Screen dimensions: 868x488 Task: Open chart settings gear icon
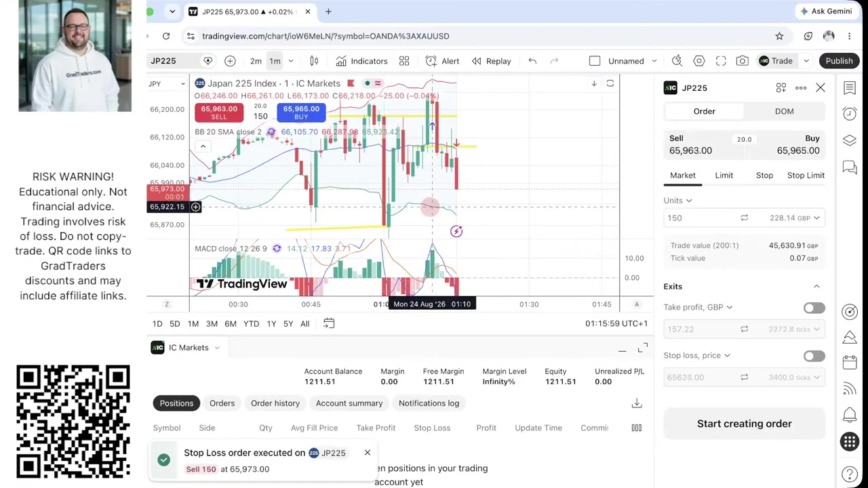tap(699, 61)
